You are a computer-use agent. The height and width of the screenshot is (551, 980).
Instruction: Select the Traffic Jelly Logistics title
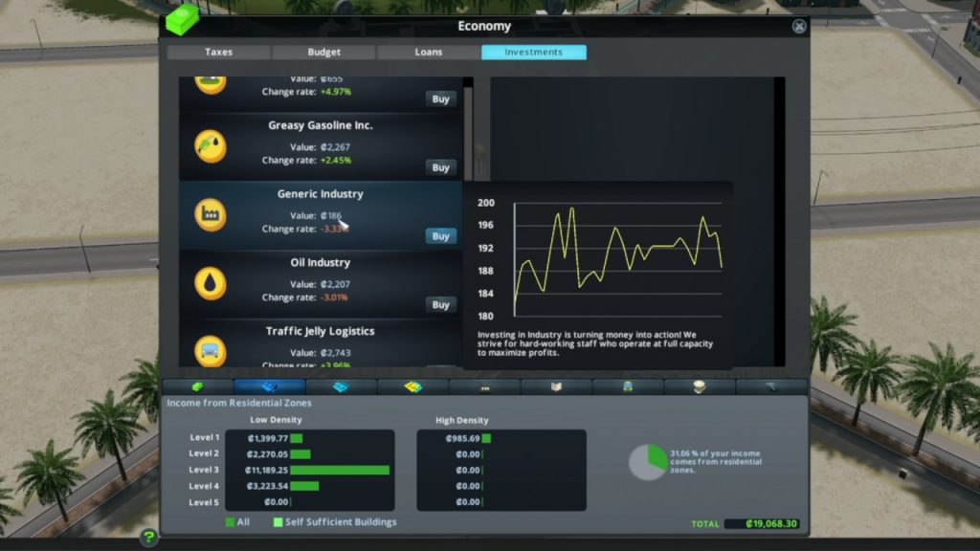[320, 332]
